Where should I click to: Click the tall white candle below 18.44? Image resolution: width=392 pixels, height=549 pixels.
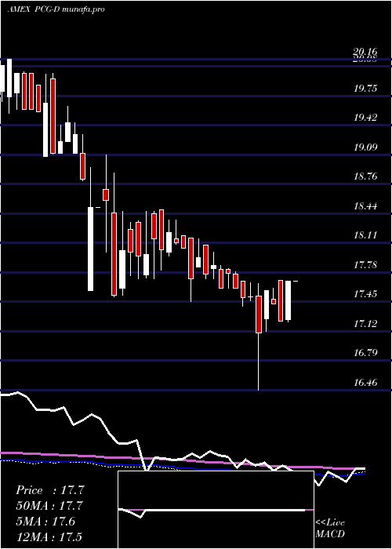click(x=91, y=249)
